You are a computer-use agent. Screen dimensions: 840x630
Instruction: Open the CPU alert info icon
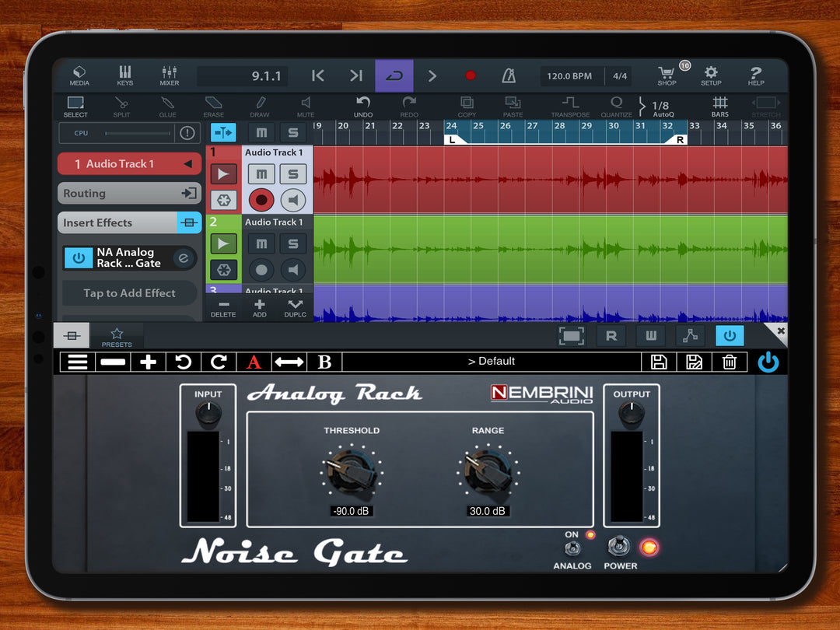click(187, 133)
